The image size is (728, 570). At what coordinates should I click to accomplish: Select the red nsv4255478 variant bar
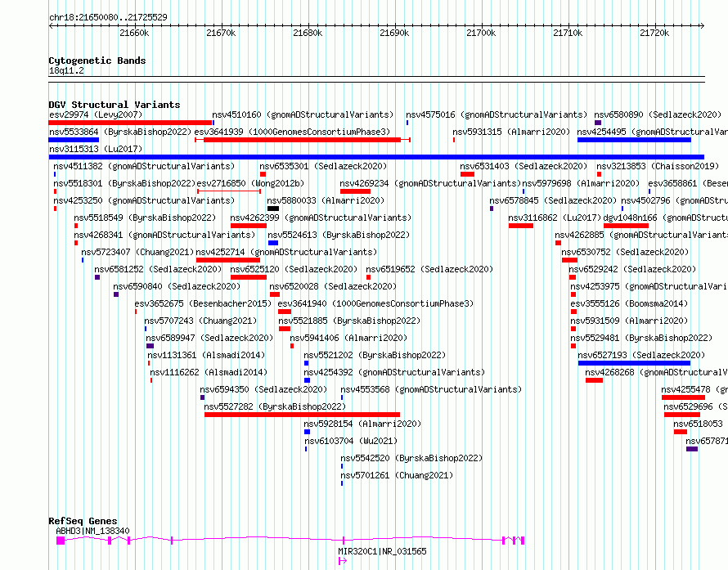[684, 397]
